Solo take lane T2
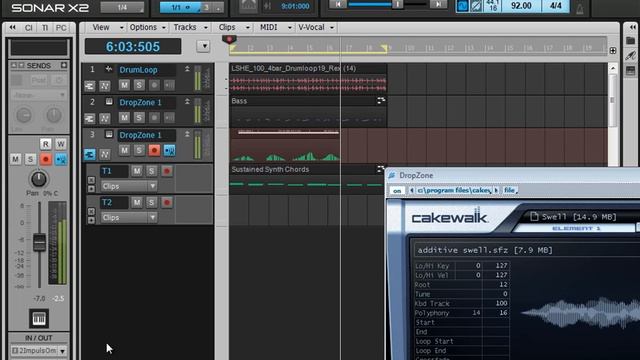 tap(151, 202)
